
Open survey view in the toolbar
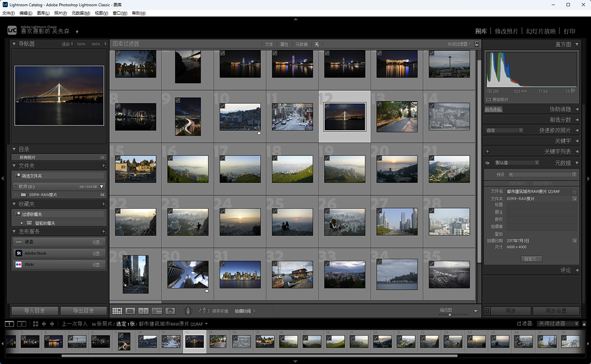coord(157,311)
